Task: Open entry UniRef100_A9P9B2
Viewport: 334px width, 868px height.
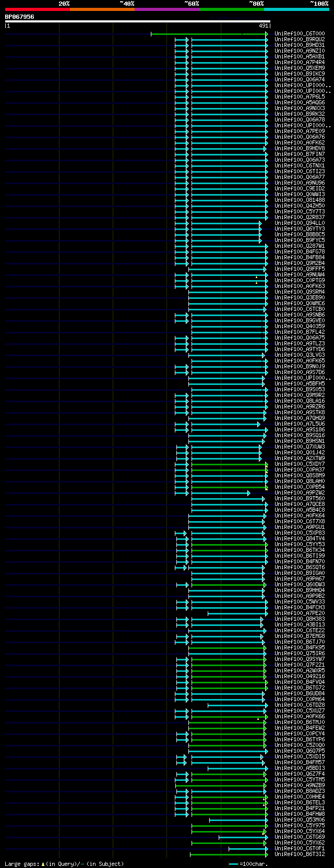Action: tap(300, 596)
